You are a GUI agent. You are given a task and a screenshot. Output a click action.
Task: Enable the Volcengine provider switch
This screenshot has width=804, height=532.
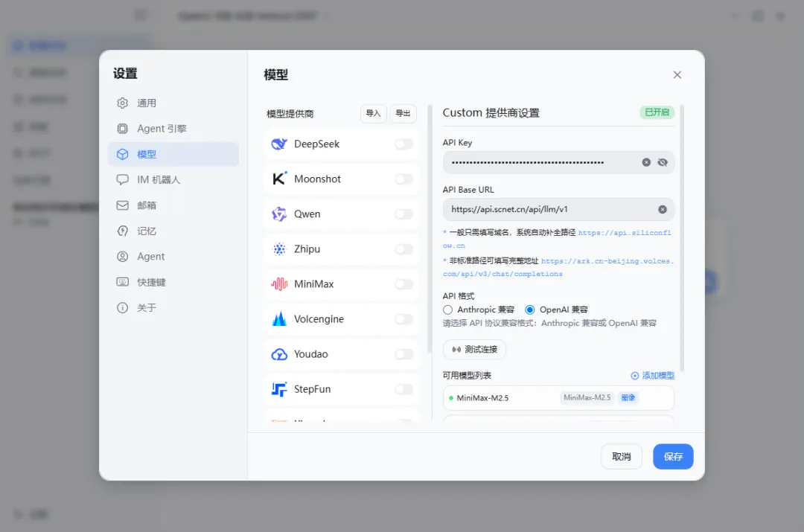coord(404,318)
